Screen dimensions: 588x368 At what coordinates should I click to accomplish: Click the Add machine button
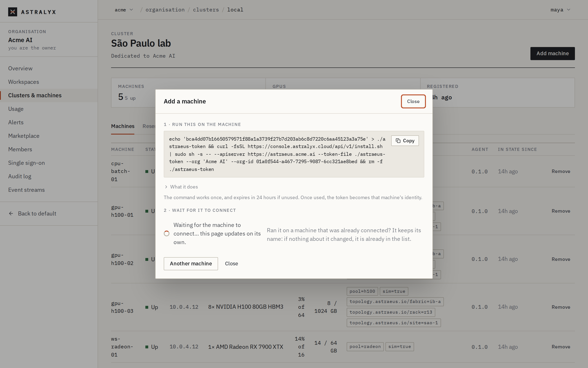(552, 54)
